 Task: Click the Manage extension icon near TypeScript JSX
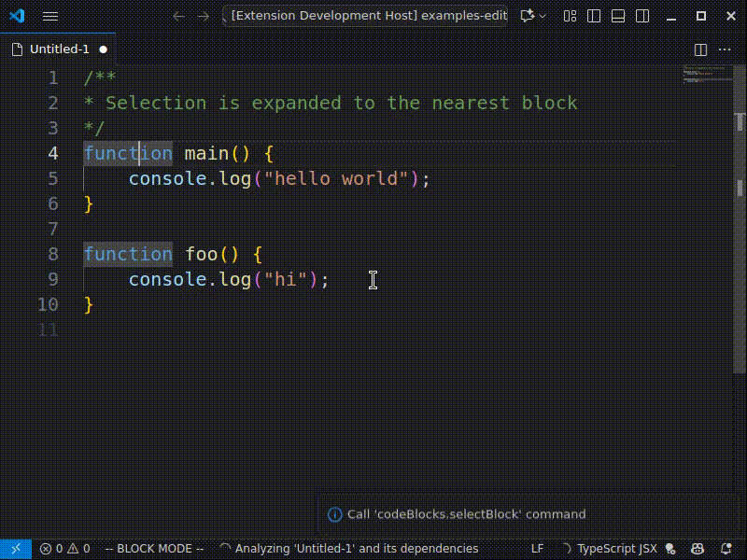click(669, 549)
